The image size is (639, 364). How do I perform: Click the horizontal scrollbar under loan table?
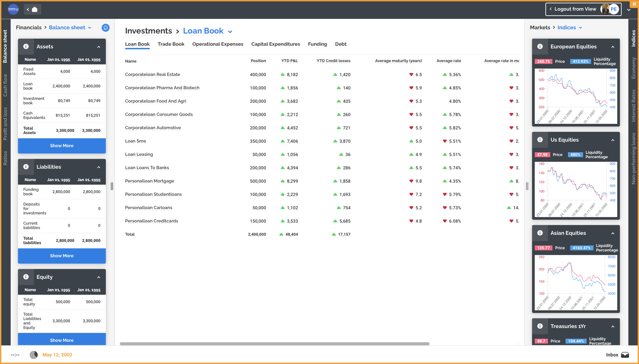(275, 344)
